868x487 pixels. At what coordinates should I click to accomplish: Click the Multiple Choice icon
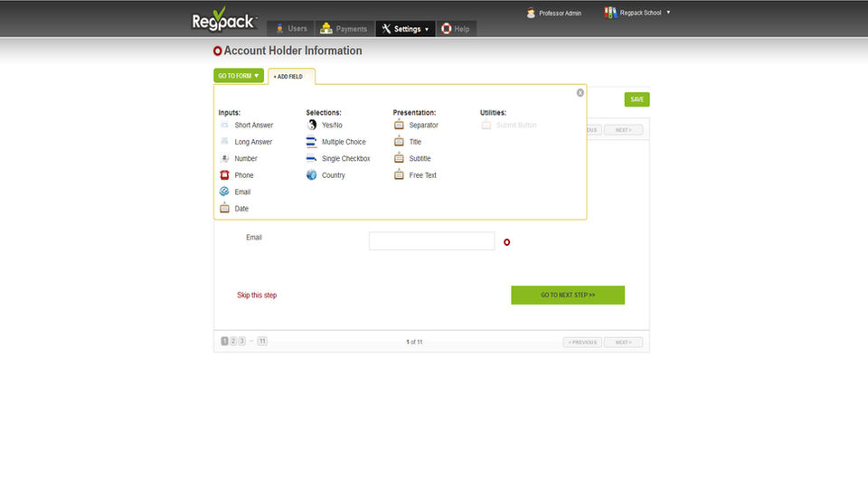pyautogui.click(x=312, y=142)
